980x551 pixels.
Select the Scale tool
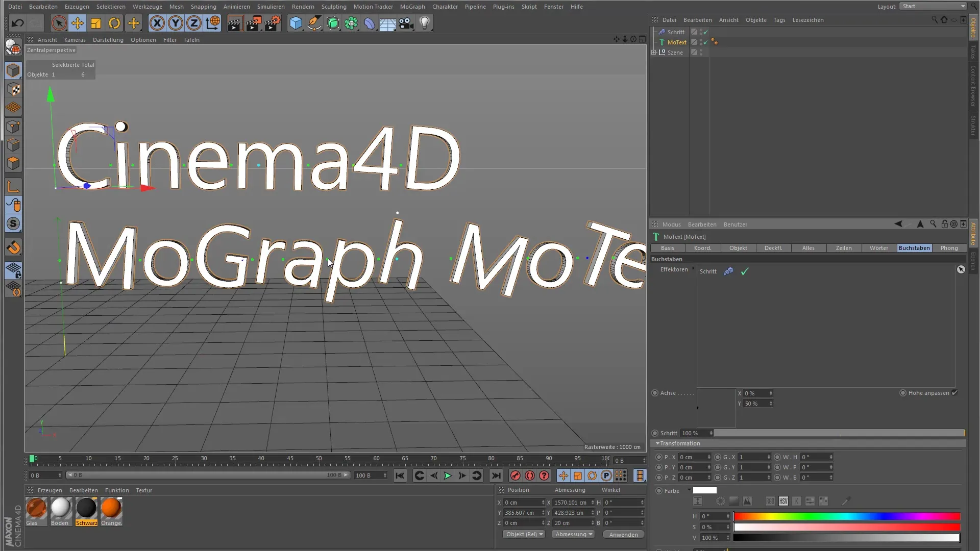pyautogui.click(x=96, y=23)
